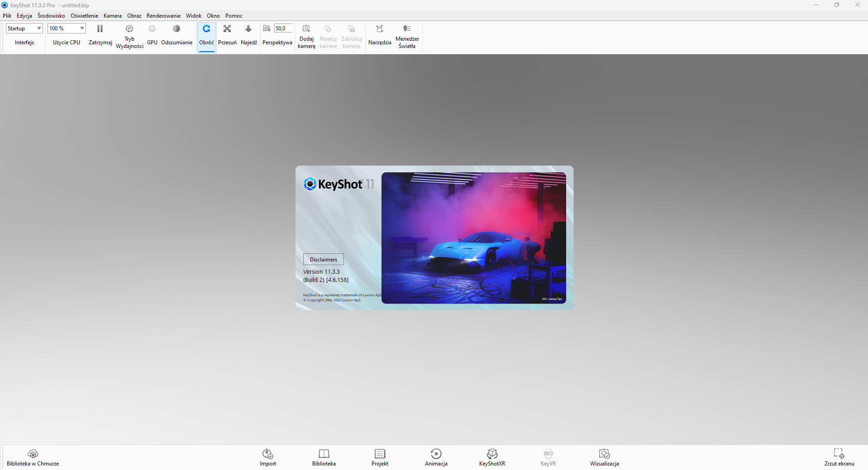This screenshot has height=470, width=868.
Task: Select the Najedź dolly tool
Action: pyautogui.click(x=248, y=29)
